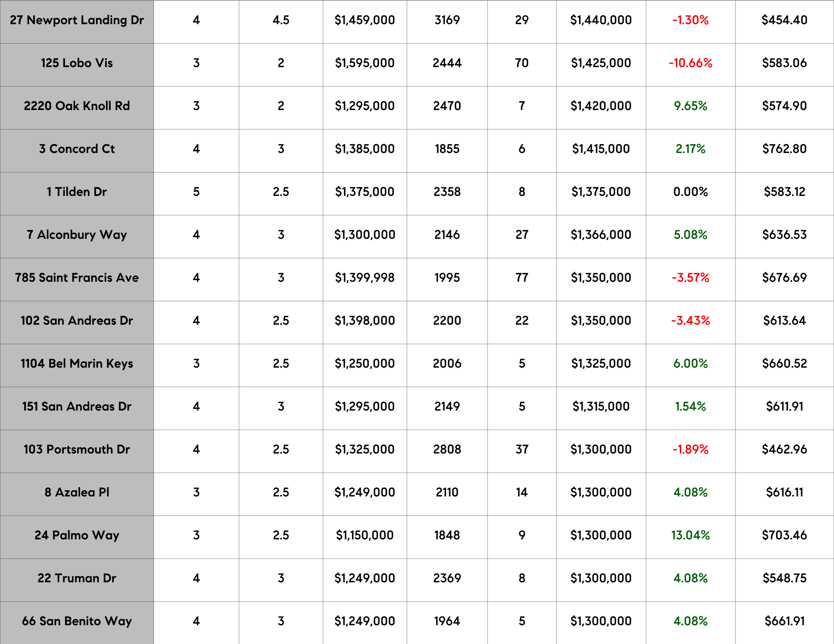This screenshot has height=644, width=834.
Task: Select the 7 Alconbury Way address cell
Action: coord(77,235)
